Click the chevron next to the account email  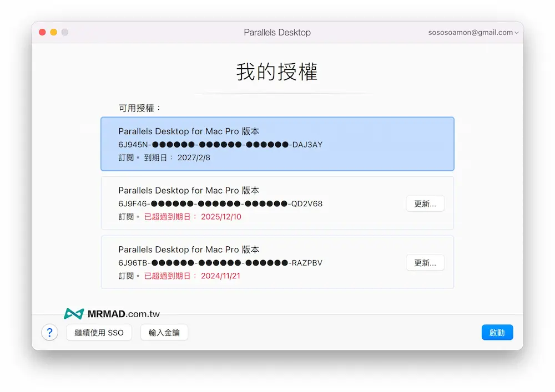tap(517, 32)
